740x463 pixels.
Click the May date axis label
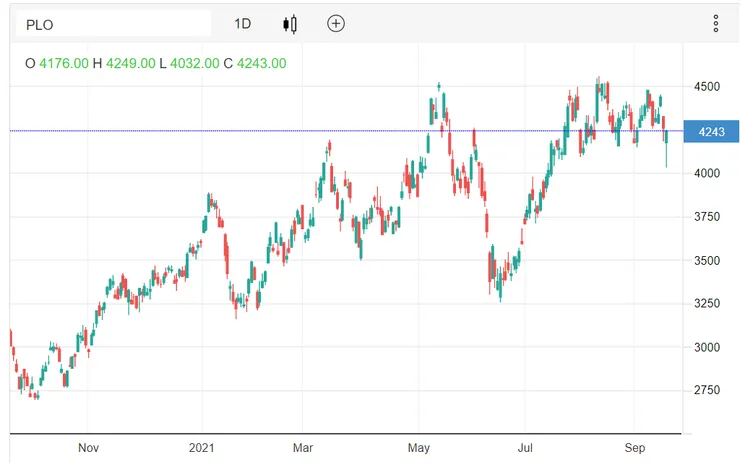coord(419,447)
